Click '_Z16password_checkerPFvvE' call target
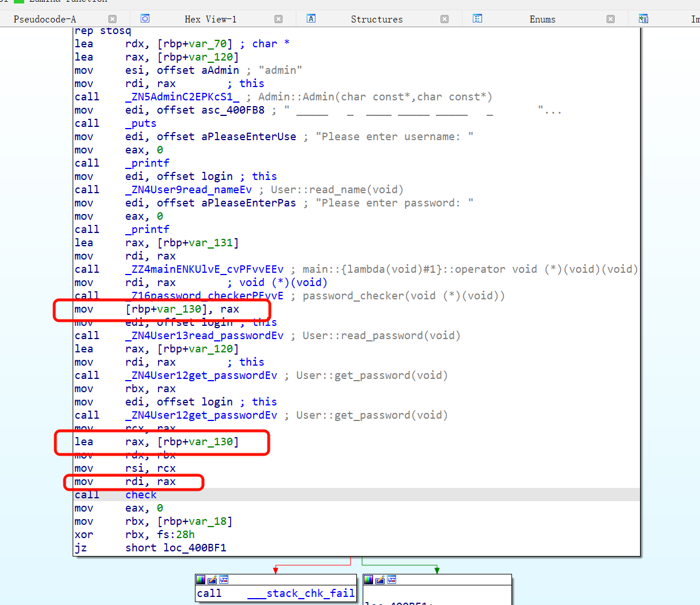 [205, 295]
